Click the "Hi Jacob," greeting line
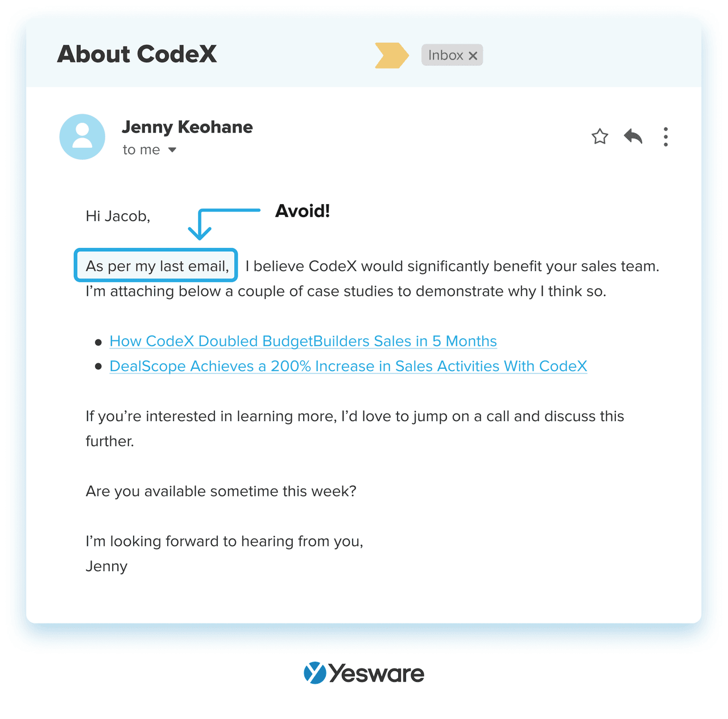The width and height of the screenshot is (728, 719). 118,217
